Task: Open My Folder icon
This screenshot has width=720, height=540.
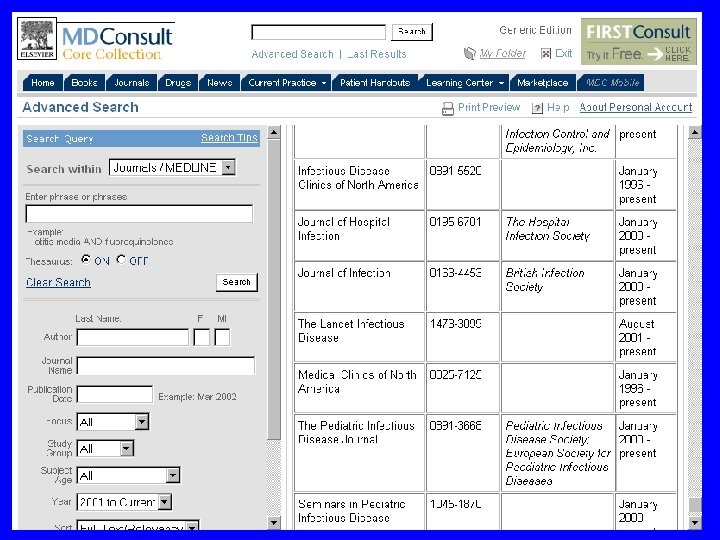Action: [x=469, y=54]
